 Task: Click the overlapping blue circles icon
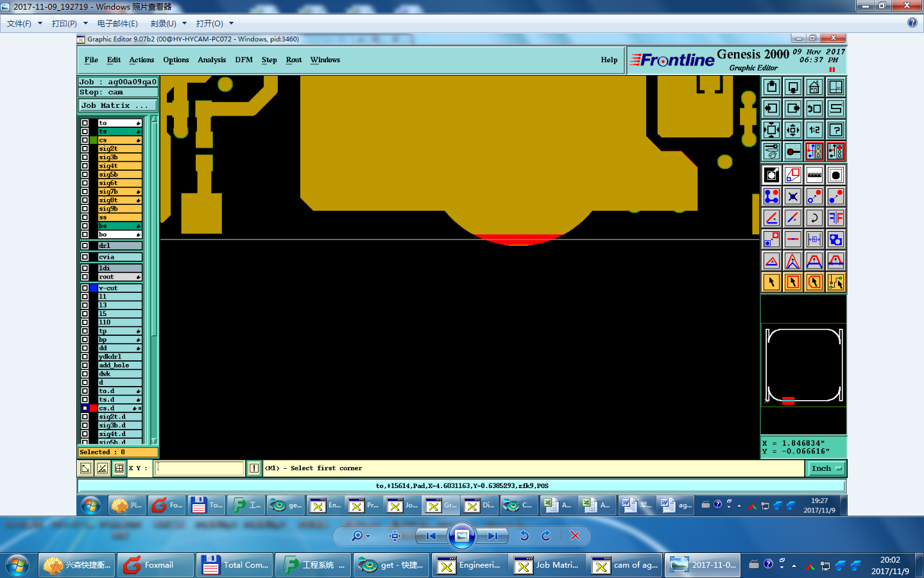click(x=835, y=240)
